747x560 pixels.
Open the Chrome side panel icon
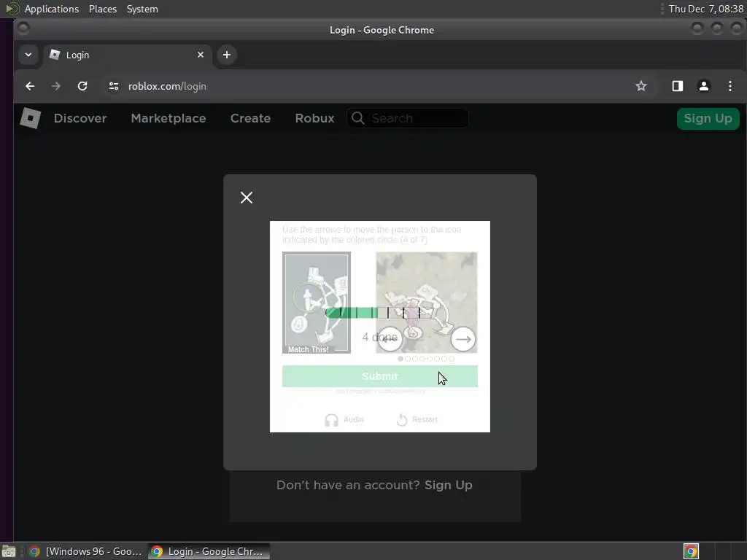click(678, 86)
